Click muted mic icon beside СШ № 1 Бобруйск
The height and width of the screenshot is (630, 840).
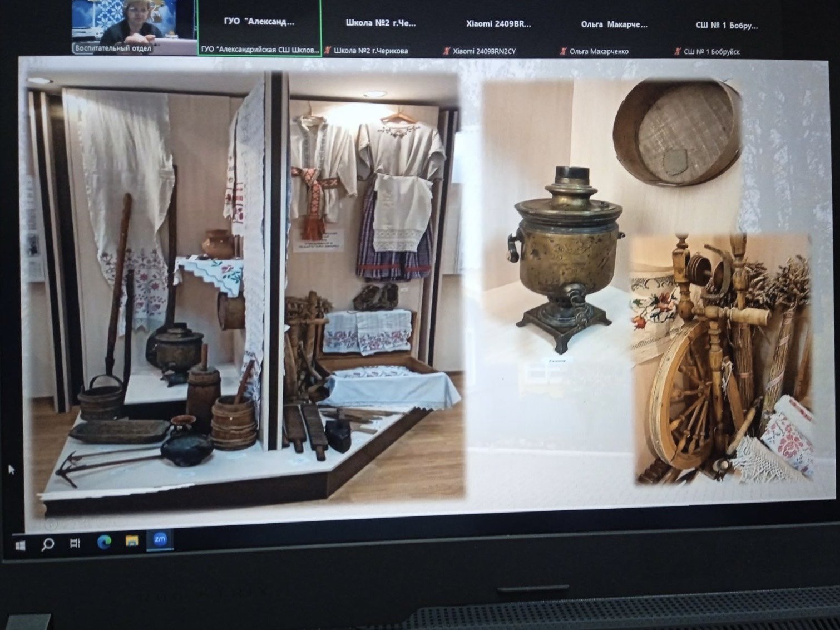coord(677,51)
